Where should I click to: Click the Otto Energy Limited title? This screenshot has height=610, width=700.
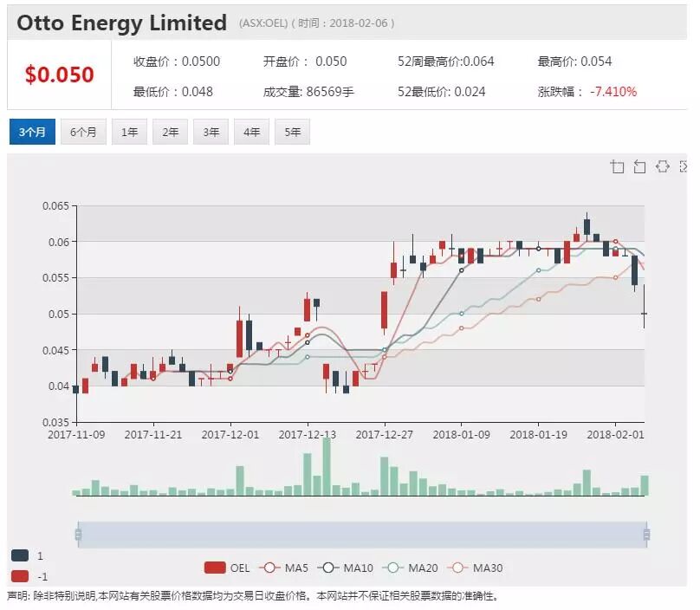pos(122,23)
